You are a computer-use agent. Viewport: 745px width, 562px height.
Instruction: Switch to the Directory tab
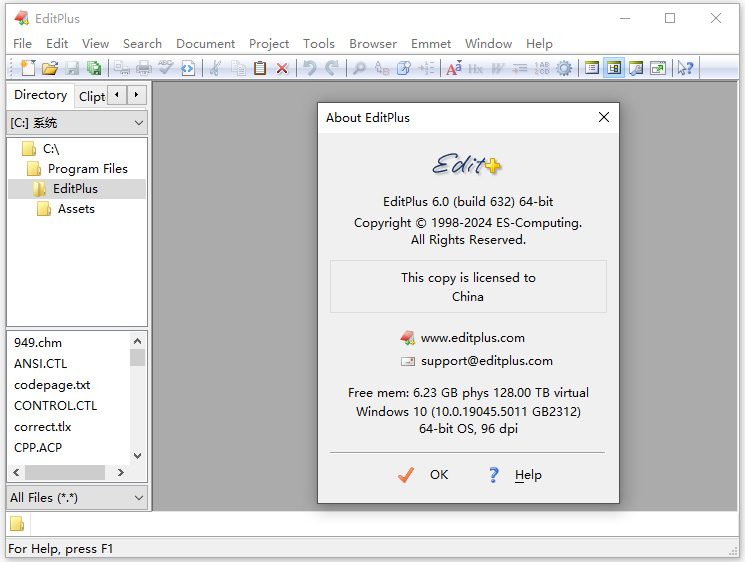pos(40,95)
